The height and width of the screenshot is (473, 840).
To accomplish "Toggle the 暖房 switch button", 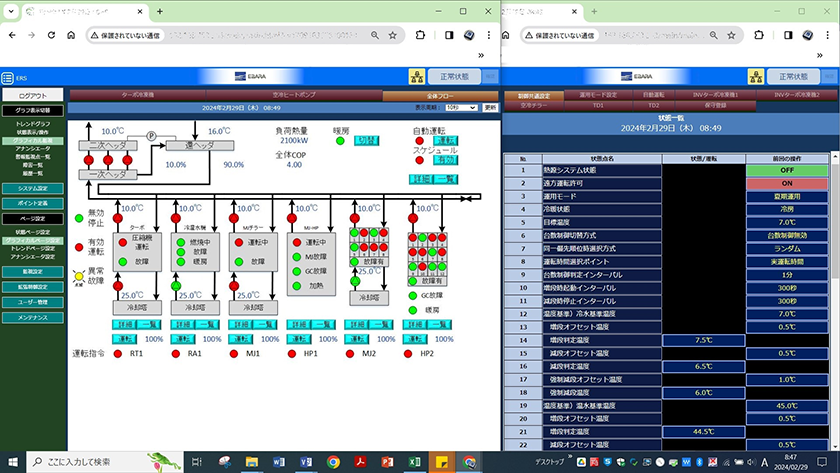I will pyautogui.click(x=367, y=141).
